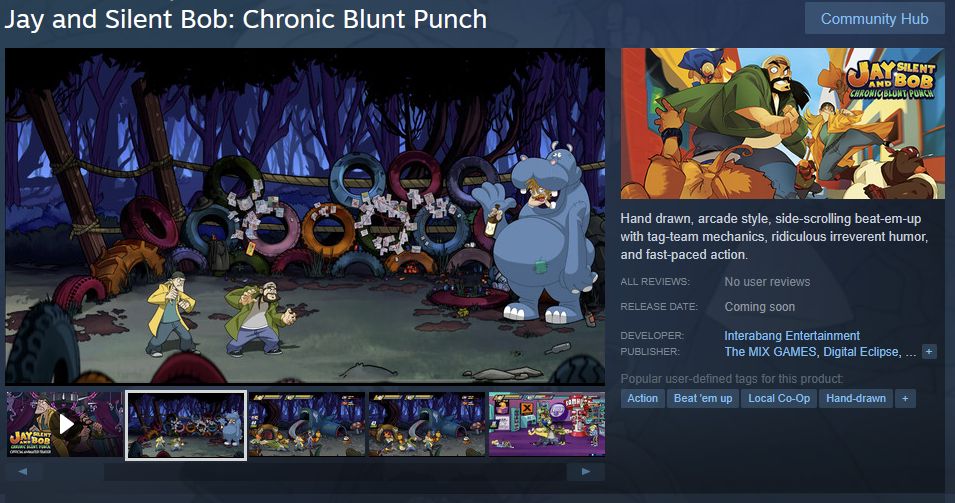Select the purple store screenshot thumbnail

coord(547,424)
